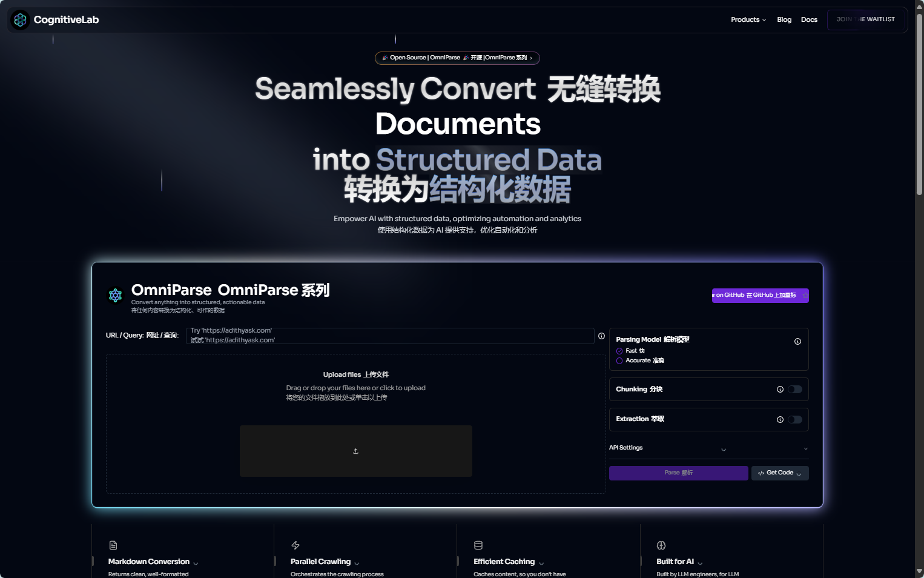Expand the Built for AI card
The image size is (924, 578).
(x=700, y=563)
